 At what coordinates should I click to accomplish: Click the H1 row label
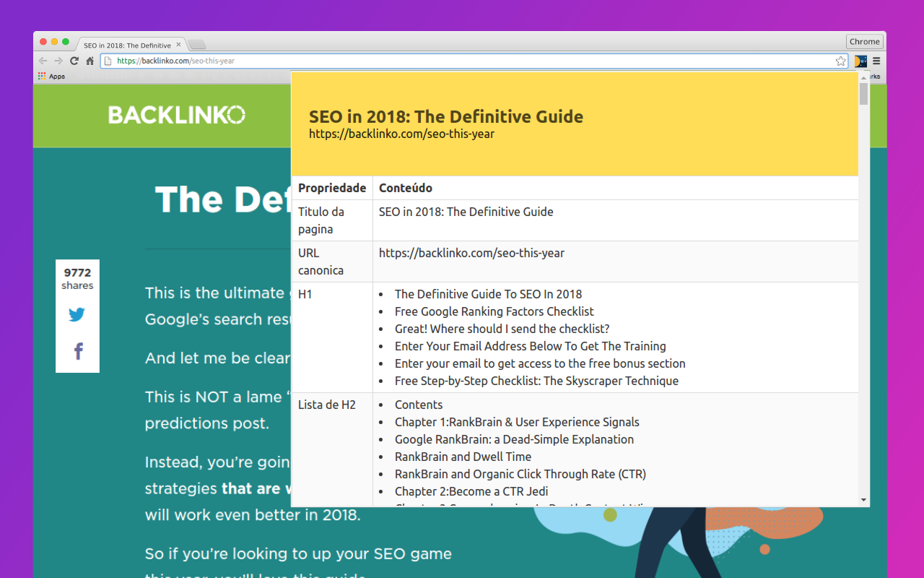[305, 294]
